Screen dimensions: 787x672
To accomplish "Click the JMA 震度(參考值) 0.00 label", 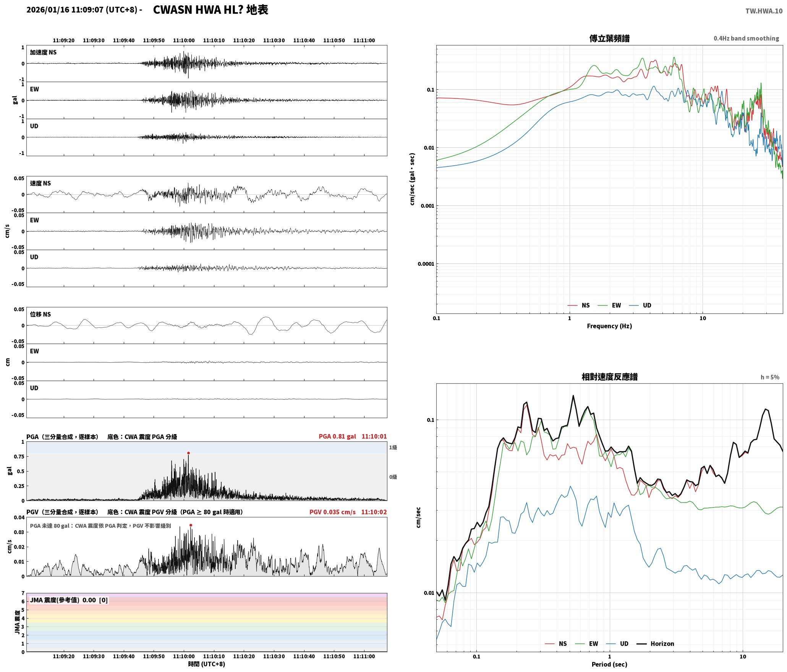I will (x=69, y=600).
